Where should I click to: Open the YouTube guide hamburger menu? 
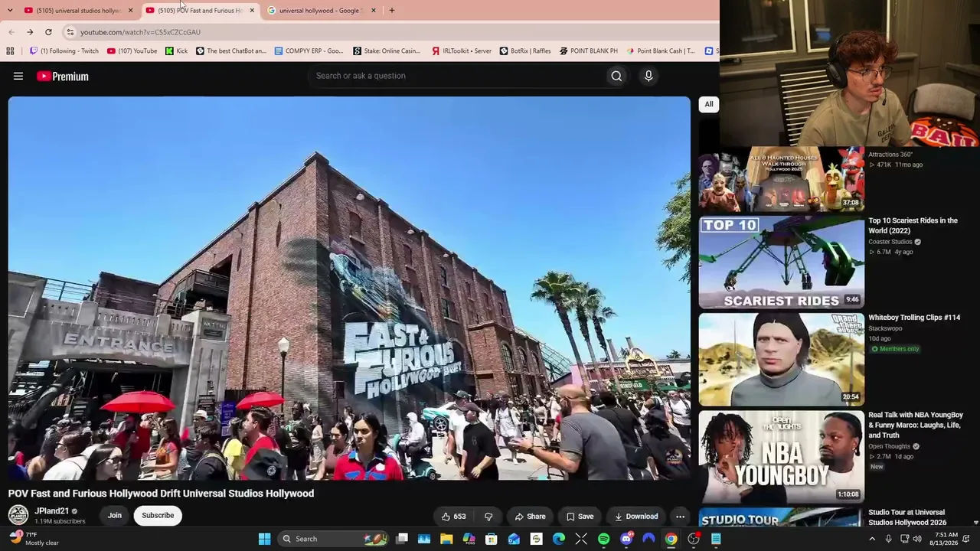point(18,76)
